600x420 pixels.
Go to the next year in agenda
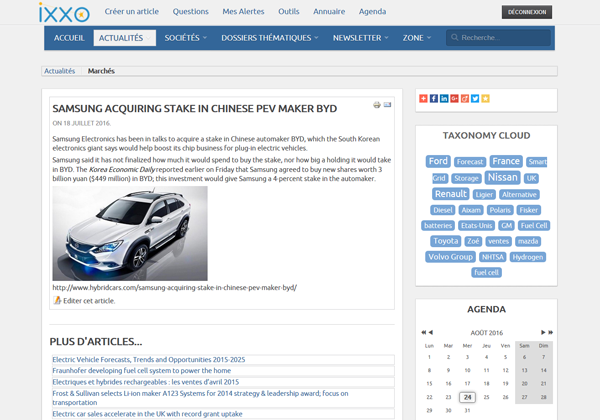click(550, 332)
